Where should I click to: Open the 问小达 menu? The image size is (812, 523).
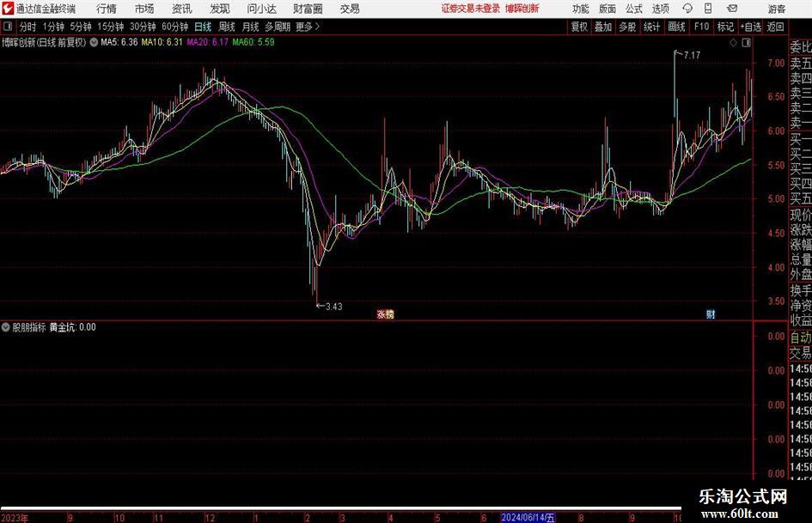coord(261,9)
